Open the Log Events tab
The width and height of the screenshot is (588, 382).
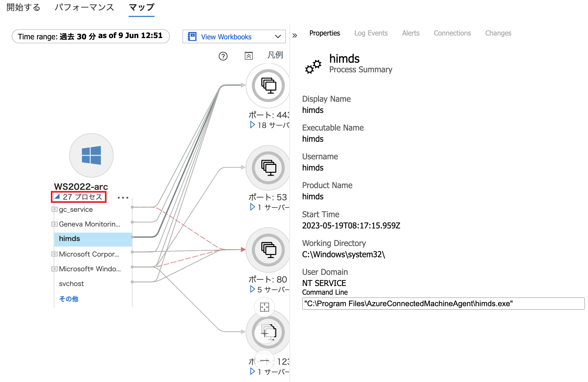371,33
